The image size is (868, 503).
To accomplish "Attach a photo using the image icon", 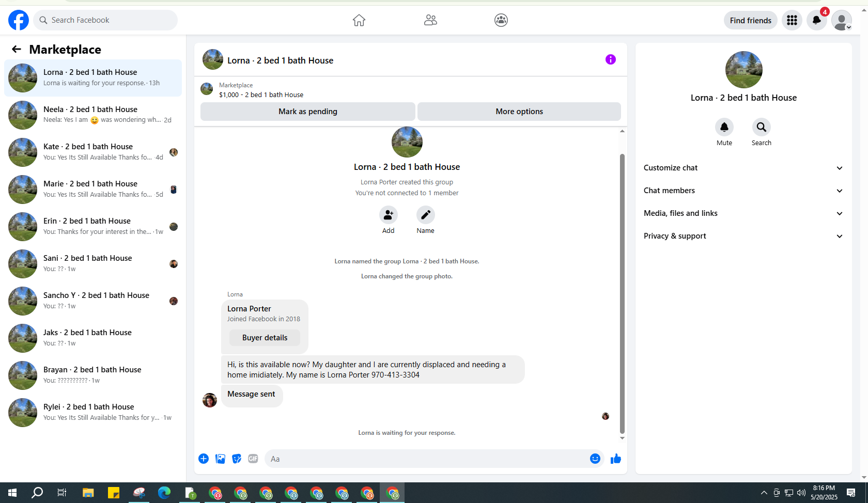I will click(220, 459).
